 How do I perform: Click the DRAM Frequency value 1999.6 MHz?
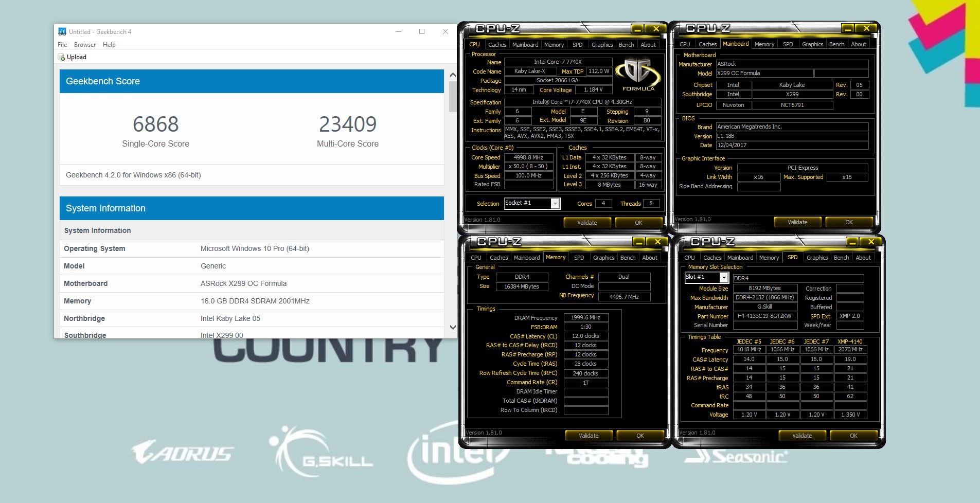click(x=586, y=318)
